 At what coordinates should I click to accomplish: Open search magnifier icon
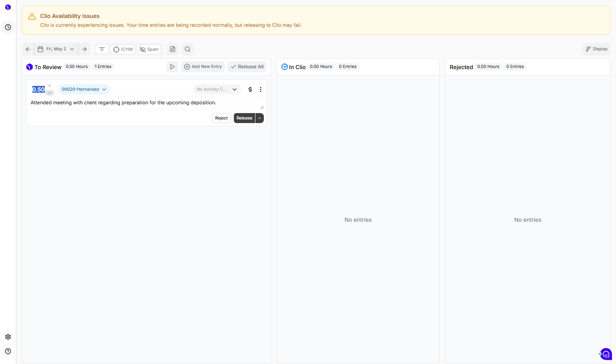tap(187, 49)
